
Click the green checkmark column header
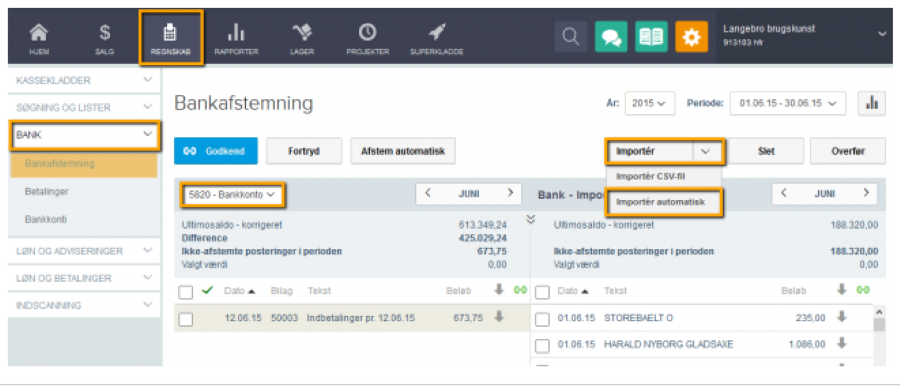click(x=208, y=291)
